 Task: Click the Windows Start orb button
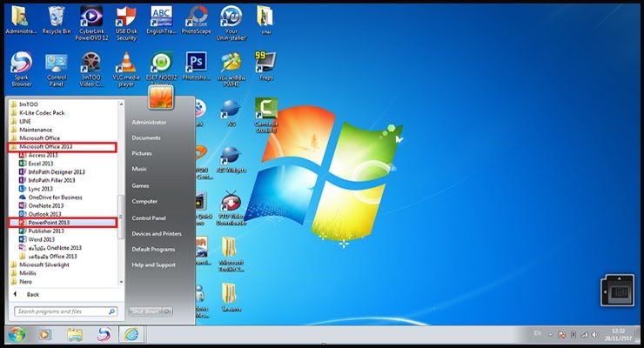17,334
